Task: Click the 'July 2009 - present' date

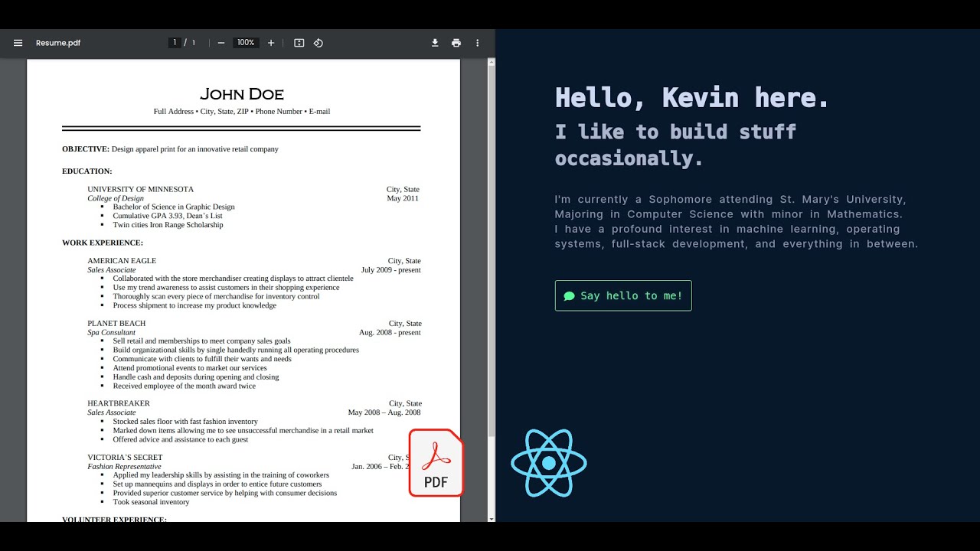Action: [391, 270]
